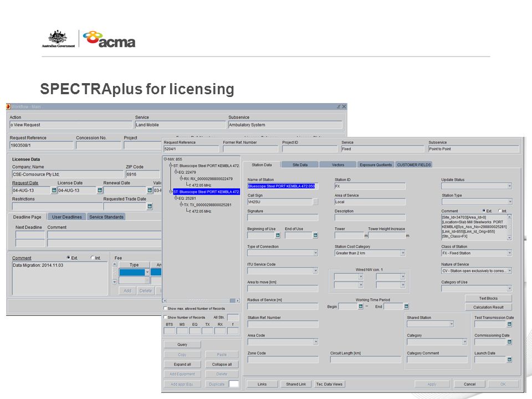The height and width of the screenshot is (399, 532).
Task: Open calendar icon next to Renewal Date
Action: click(x=150, y=190)
